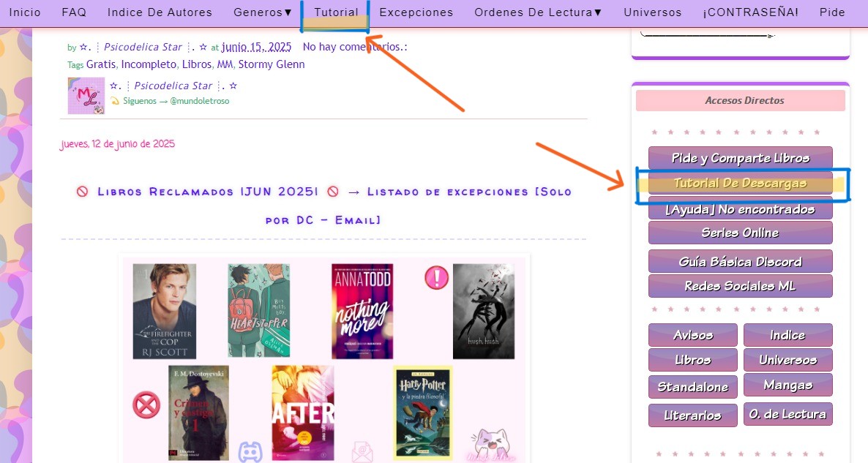The image size is (868, 463).
Task: Select the Libros tag
Action: click(x=197, y=64)
